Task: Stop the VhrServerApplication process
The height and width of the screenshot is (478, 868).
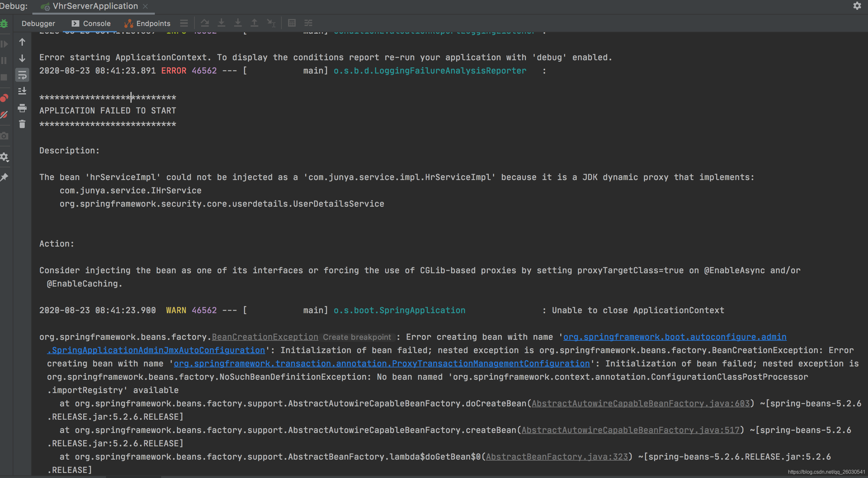Action: click(5, 77)
